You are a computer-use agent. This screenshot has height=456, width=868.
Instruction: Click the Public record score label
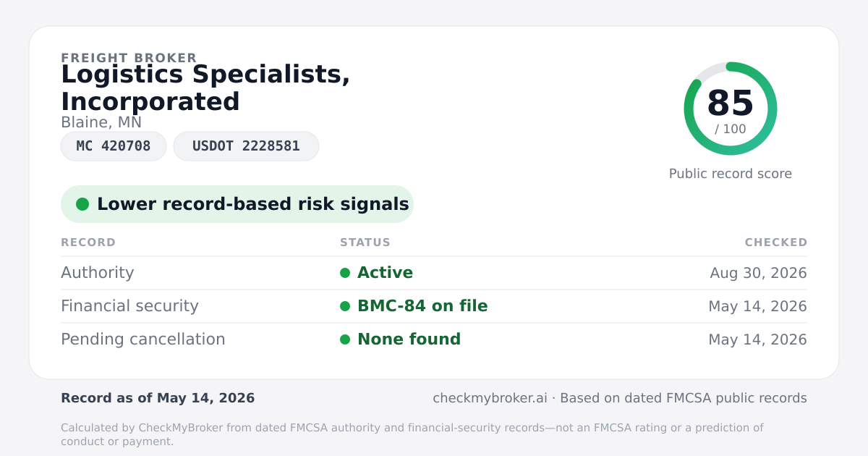(x=731, y=174)
